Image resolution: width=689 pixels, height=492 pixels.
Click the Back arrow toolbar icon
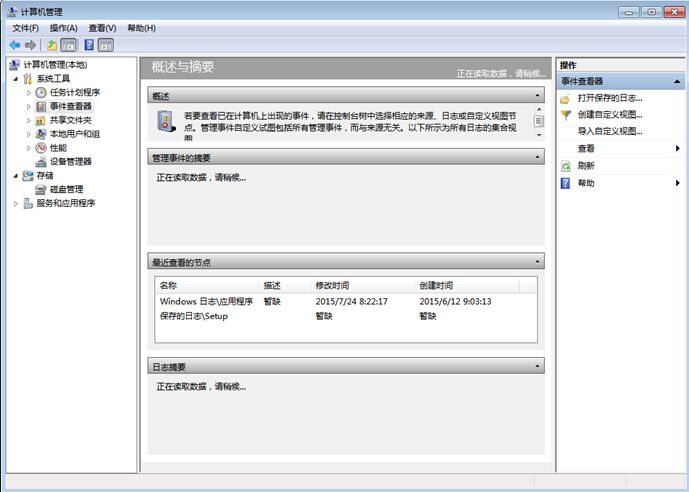15,45
